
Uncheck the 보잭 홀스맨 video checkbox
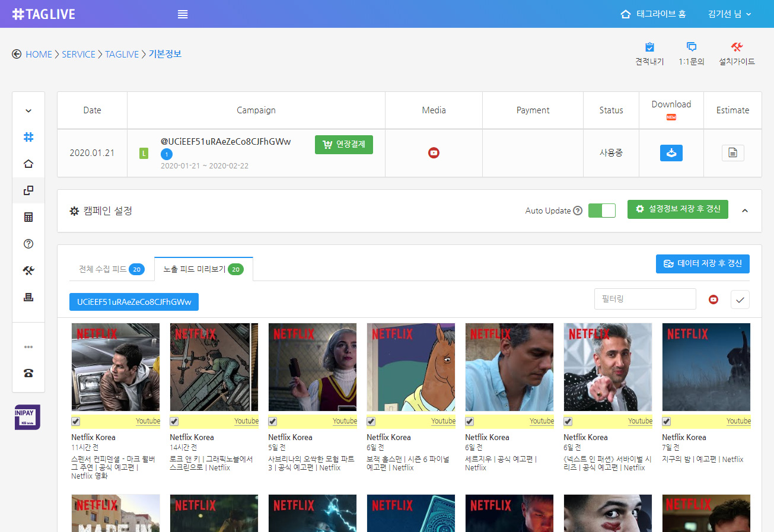point(371,422)
